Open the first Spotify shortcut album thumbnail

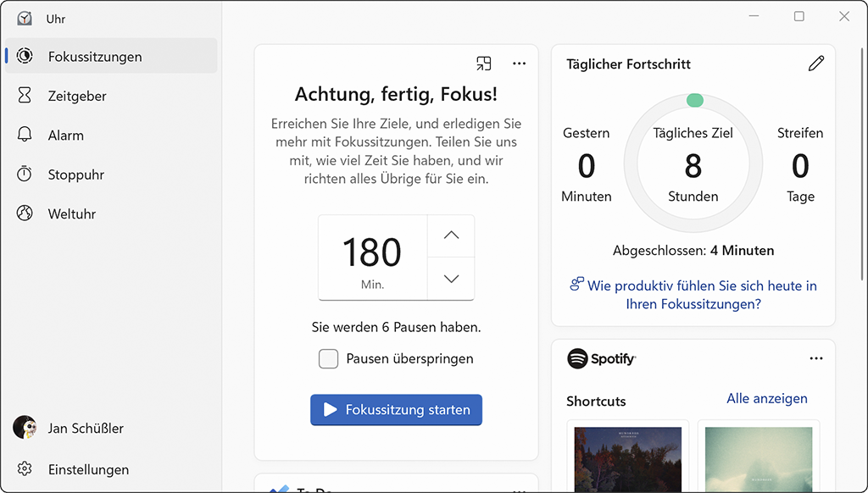click(x=627, y=457)
